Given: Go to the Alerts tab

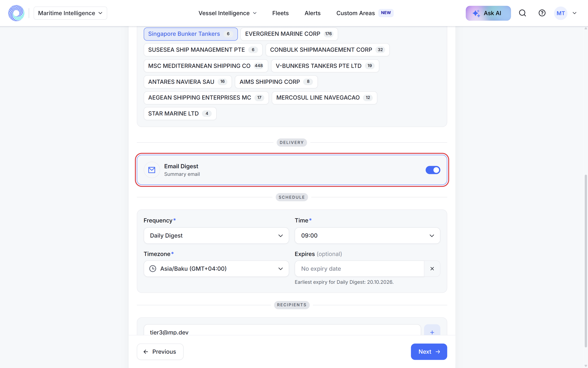Looking at the screenshot, I should pos(312,13).
